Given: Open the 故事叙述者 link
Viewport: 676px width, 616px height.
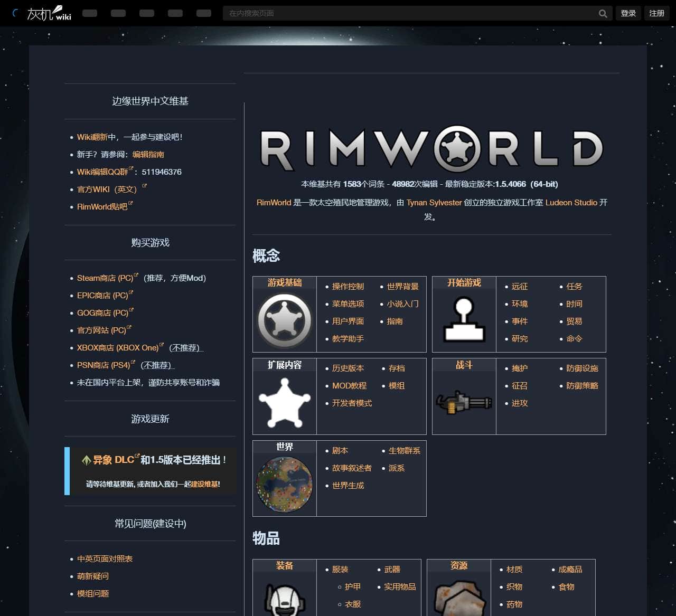Looking at the screenshot, I should coord(352,468).
